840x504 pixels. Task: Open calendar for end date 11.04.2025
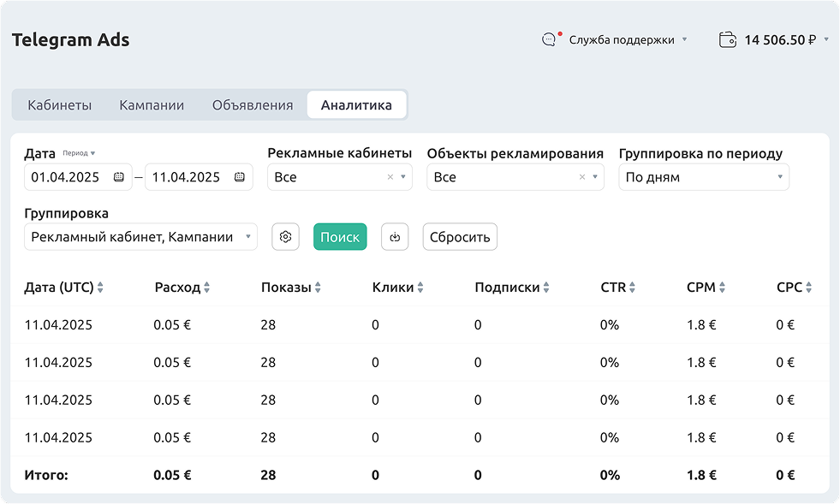click(239, 177)
